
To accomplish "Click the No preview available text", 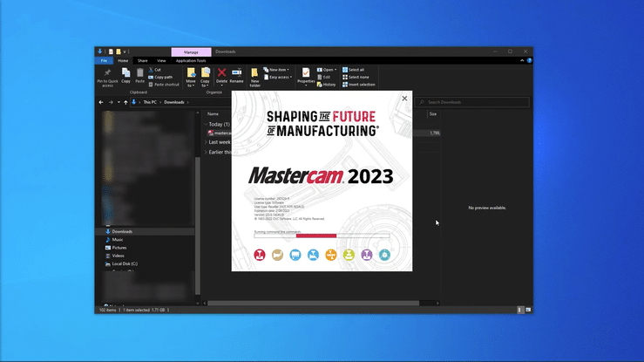I will pyautogui.click(x=487, y=208).
